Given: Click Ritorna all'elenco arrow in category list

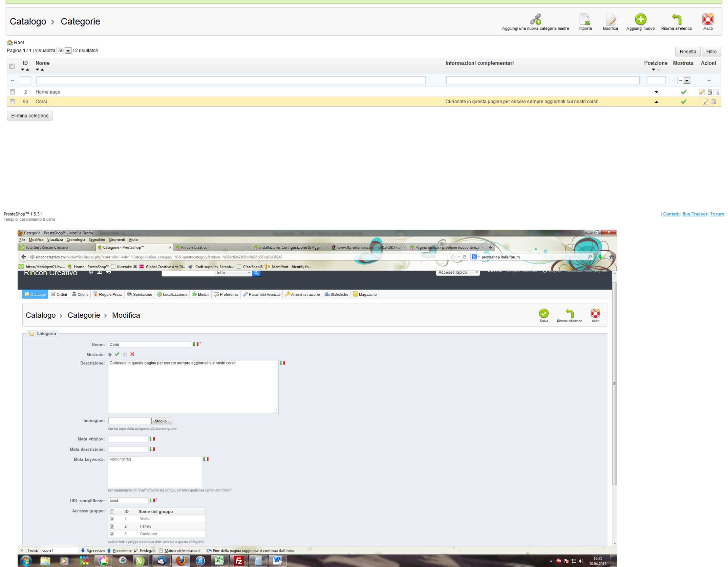Looking at the screenshot, I should [676, 20].
